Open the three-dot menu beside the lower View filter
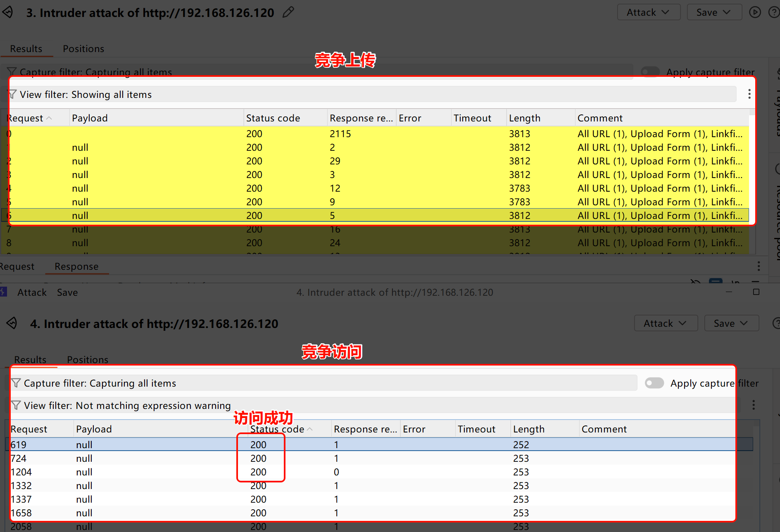Image resolution: width=780 pixels, height=532 pixels. [754, 405]
